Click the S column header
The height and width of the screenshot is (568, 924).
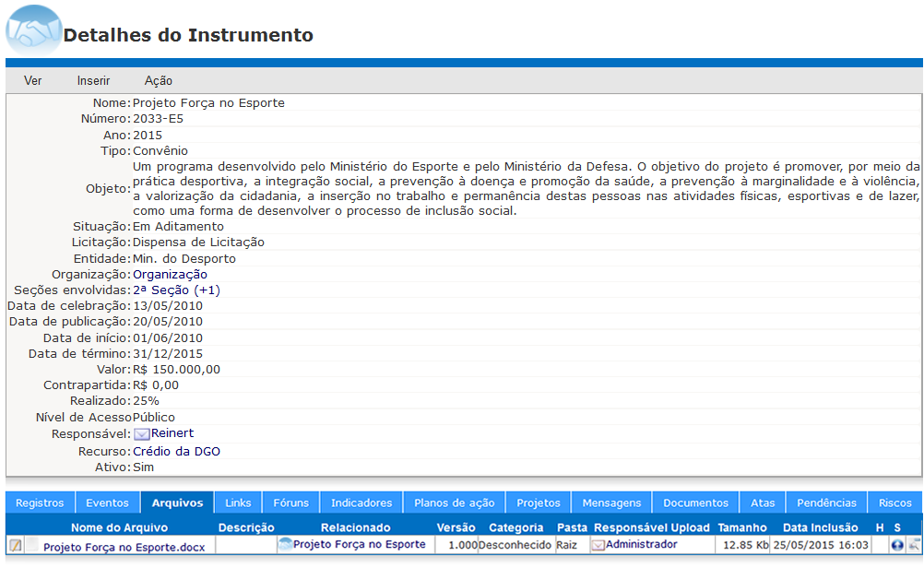click(x=897, y=528)
